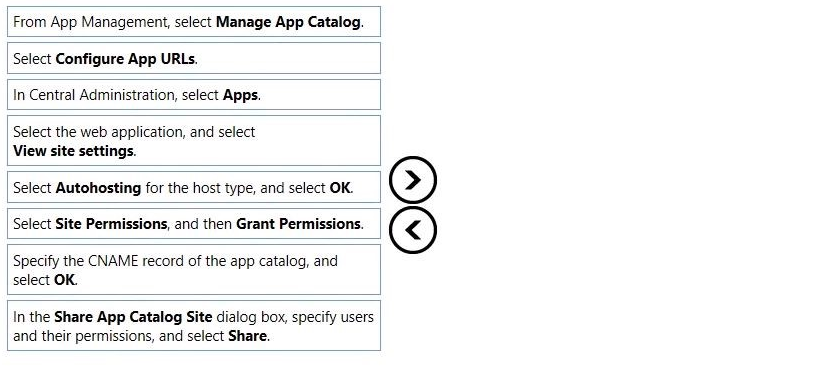Select the 'Manage App Catalog' step box
834x380 pixels.
tap(194, 22)
